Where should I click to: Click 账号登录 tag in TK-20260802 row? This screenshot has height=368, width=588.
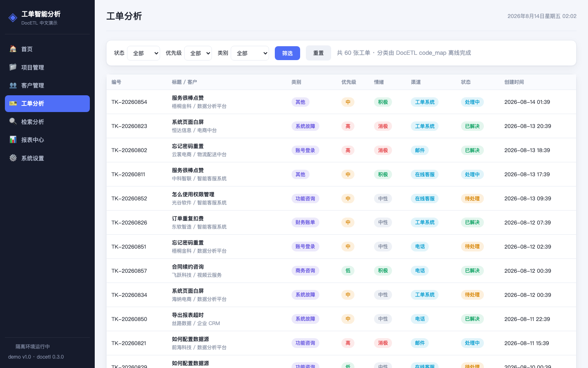[305, 150]
